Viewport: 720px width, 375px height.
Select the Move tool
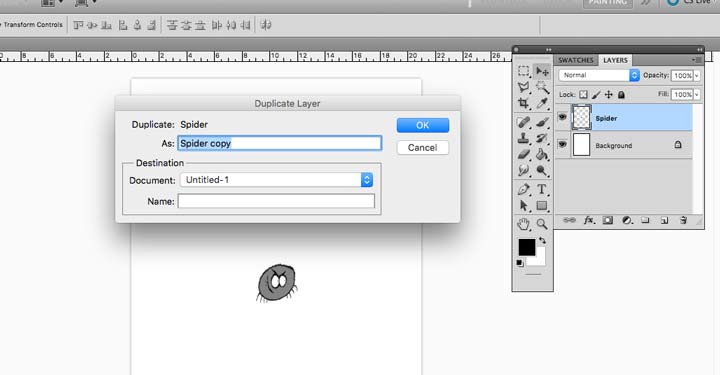point(542,71)
